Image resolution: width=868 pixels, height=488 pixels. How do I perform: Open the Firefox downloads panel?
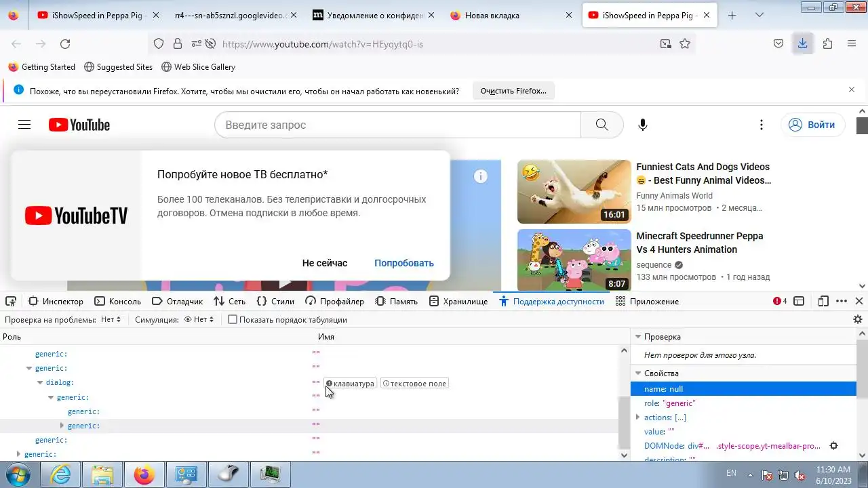(802, 44)
